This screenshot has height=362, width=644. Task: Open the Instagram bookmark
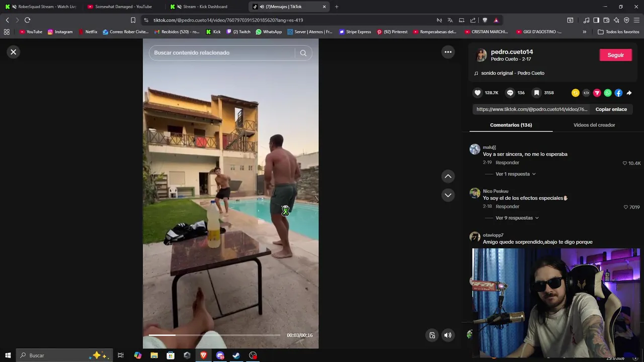(x=60, y=32)
